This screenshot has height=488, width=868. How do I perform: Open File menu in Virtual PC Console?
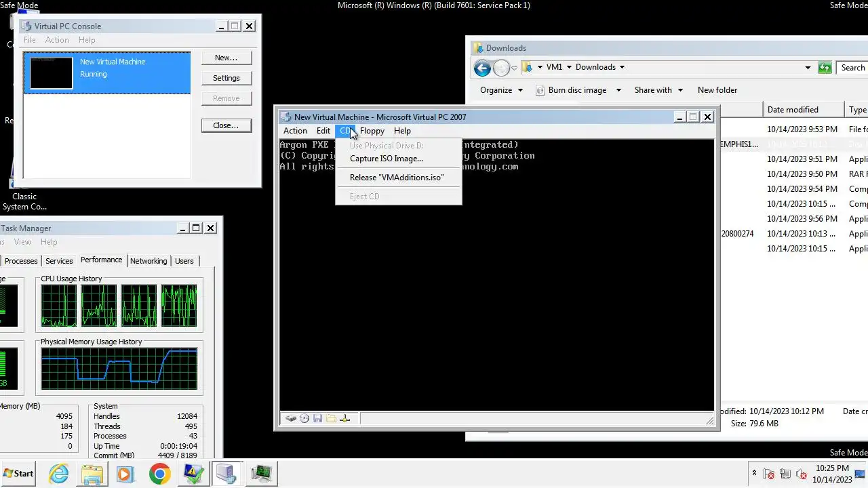click(x=30, y=40)
